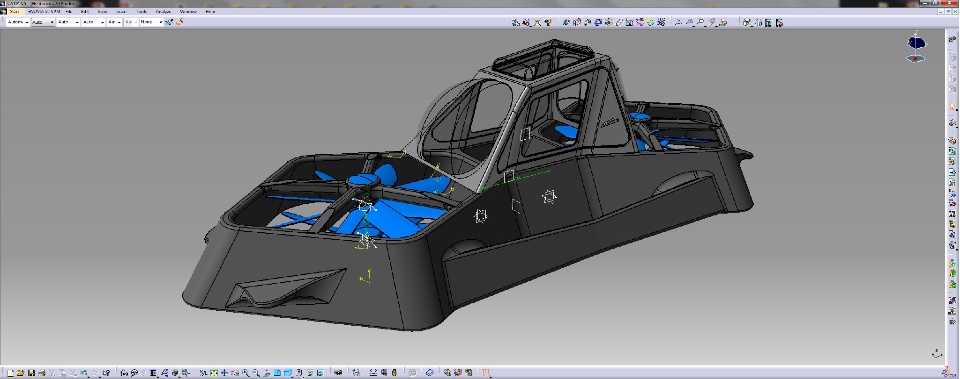The height and width of the screenshot is (379, 960).
Task: Click the Zoom Out magnifier icon
Action: tap(256, 372)
